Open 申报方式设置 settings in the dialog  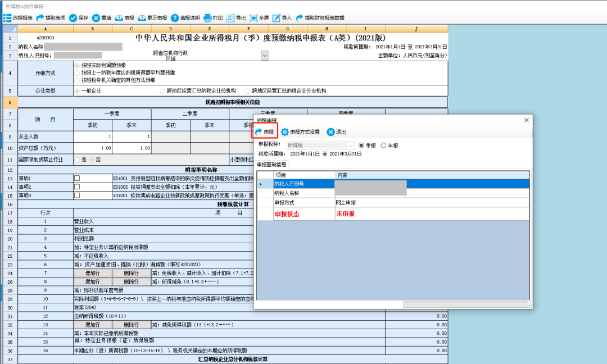(300, 132)
